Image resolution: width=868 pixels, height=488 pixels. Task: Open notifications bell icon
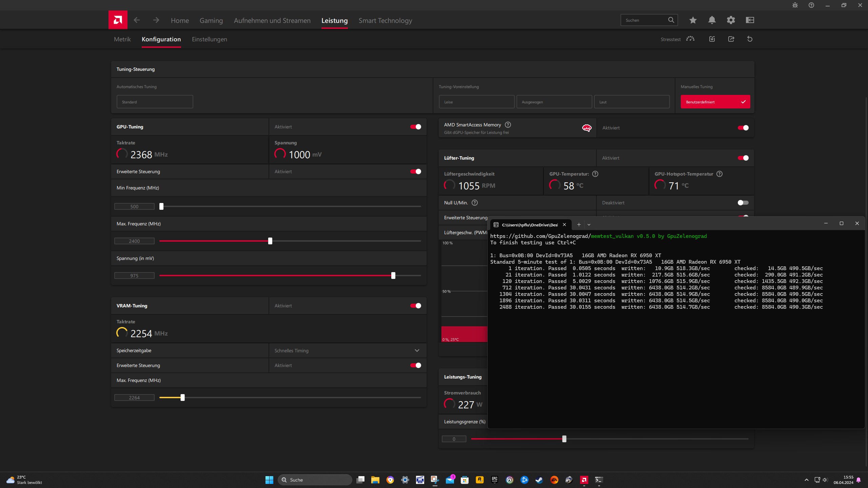712,20
